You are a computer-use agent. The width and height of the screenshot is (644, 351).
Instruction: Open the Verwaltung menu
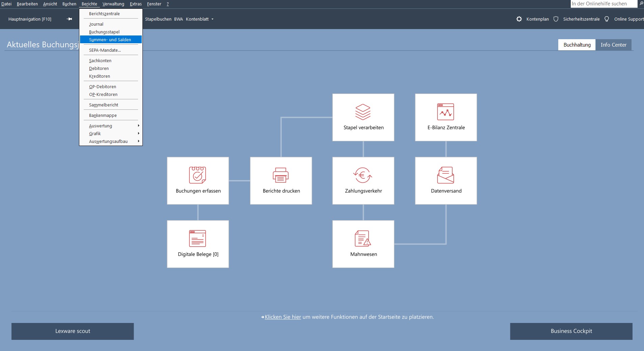point(113,4)
